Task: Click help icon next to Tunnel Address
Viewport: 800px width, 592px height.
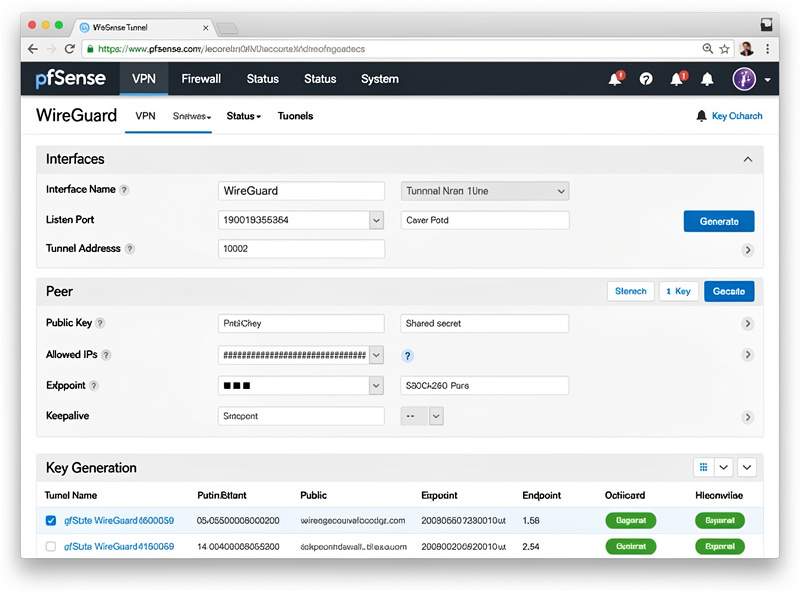Action: tap(130, 249)
